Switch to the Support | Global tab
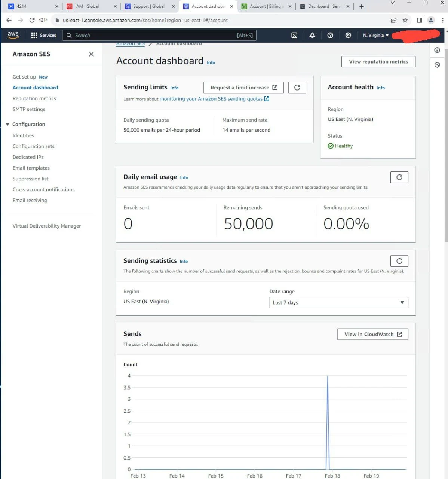This screenshot has height=479, width=448. tap(149, 6)
